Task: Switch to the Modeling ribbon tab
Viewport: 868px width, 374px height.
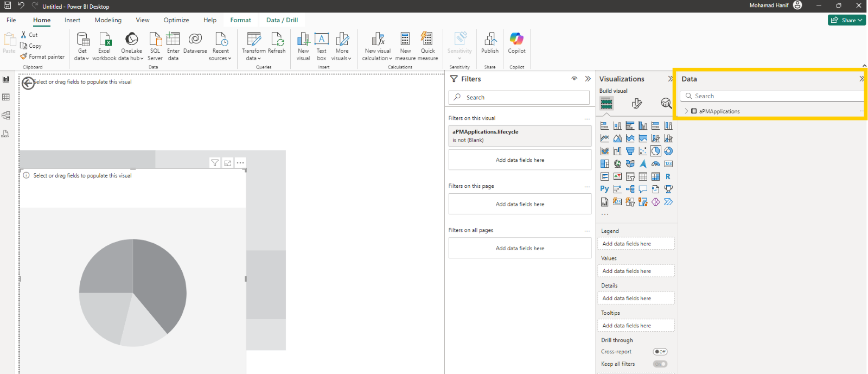Action: pyautogui.click(x=108, y=20)
